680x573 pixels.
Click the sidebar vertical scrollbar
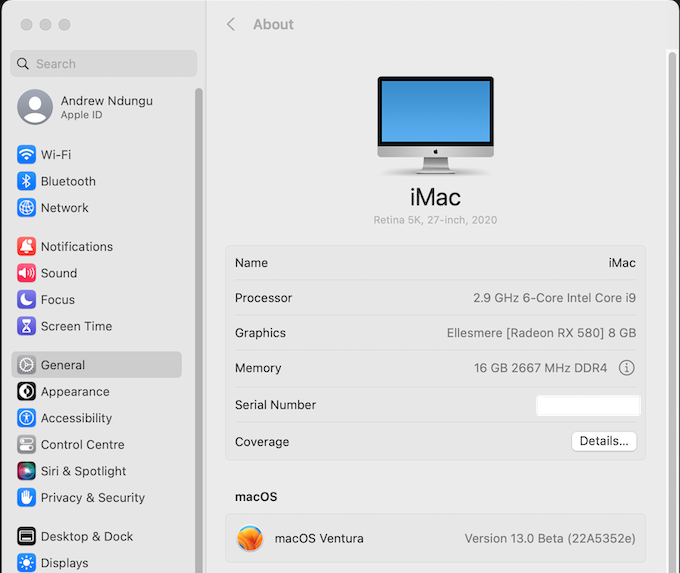pos(199,330)
